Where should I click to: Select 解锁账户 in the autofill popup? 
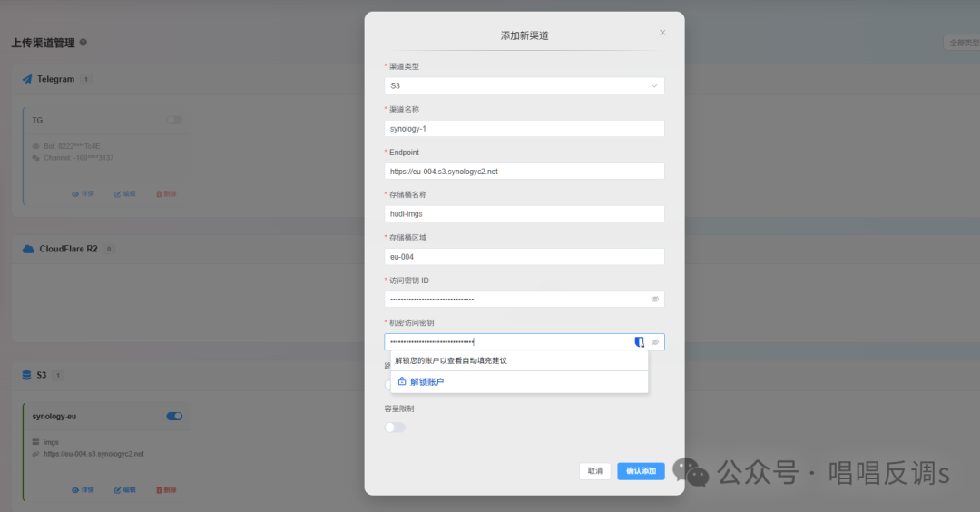coord(426,382)
